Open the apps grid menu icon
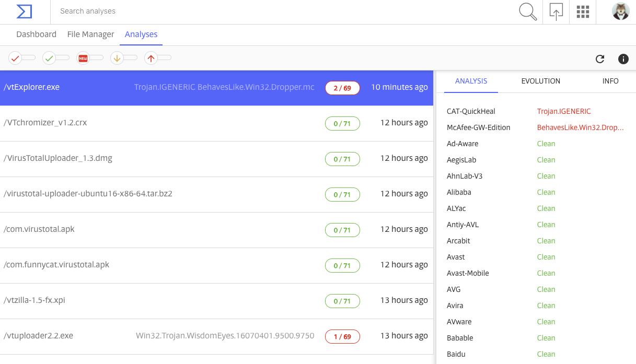The width and height of the screenshot is (636, 364). point(583,11)
